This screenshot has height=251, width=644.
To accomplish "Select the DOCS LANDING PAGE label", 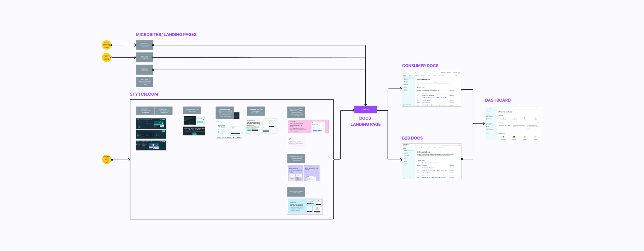I will click(x=365, y=121).
